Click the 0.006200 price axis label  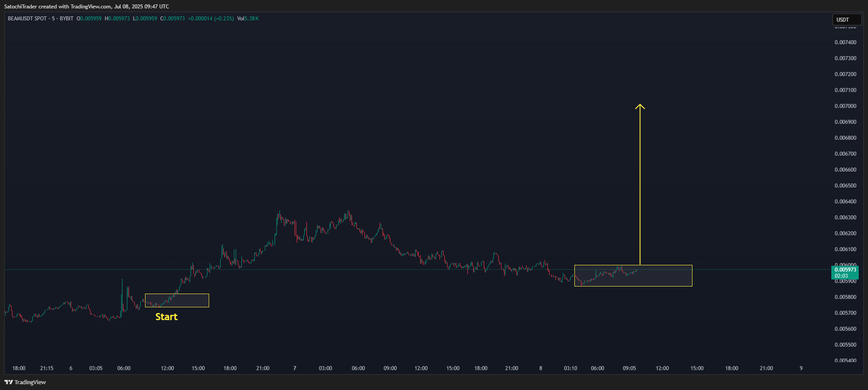click(845, 233)
